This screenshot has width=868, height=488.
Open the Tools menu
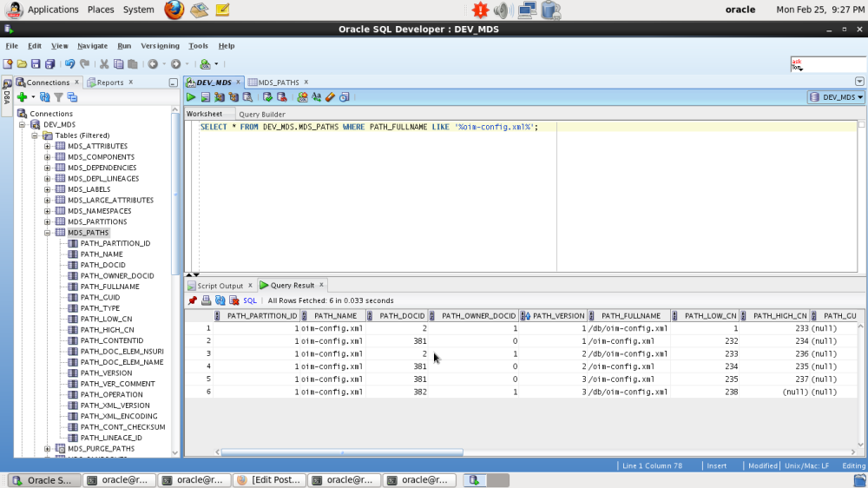(x=198, y=46)
